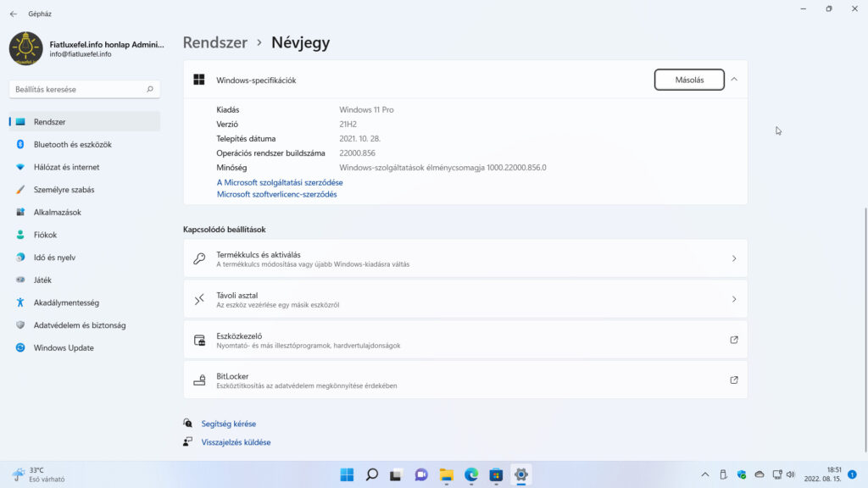
Task: Navigate to Rendszer breadcrumb
Action: [215, 42]
